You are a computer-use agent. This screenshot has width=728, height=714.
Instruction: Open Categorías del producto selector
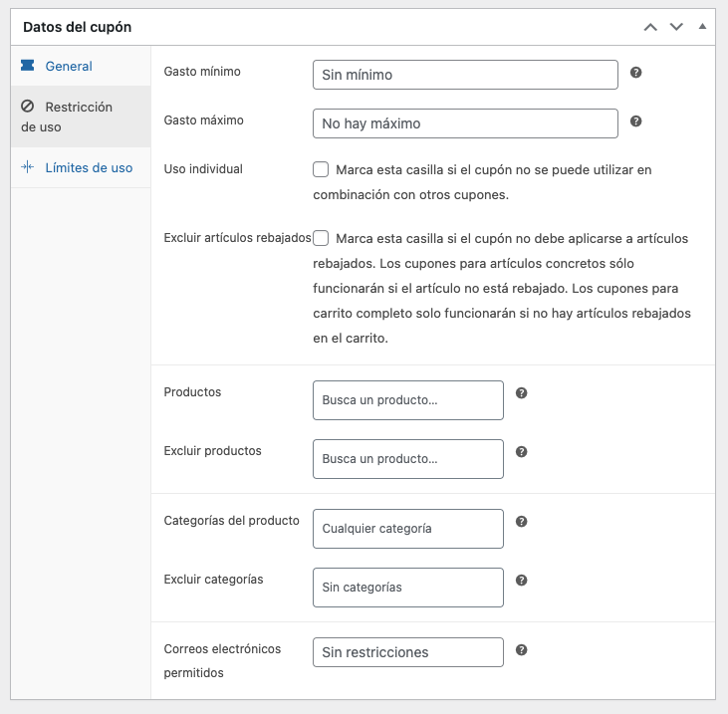(x=407, y=529)
